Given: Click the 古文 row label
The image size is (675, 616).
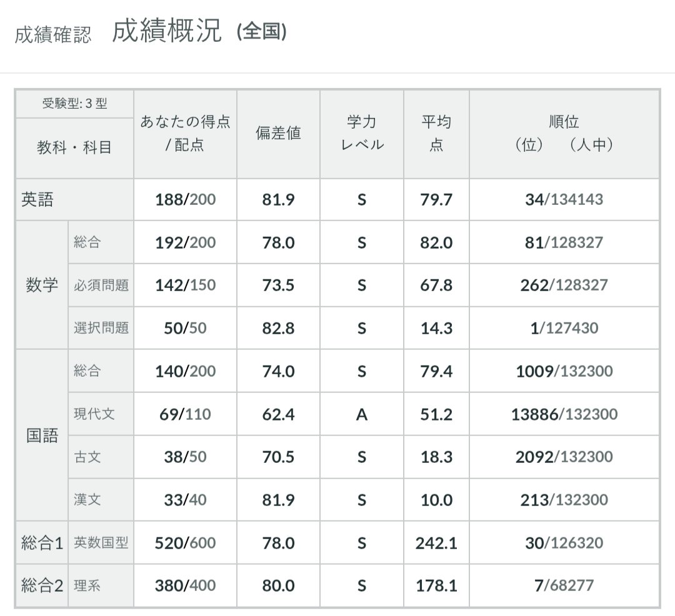Looking at the screenshot, I should click(87, 457).
